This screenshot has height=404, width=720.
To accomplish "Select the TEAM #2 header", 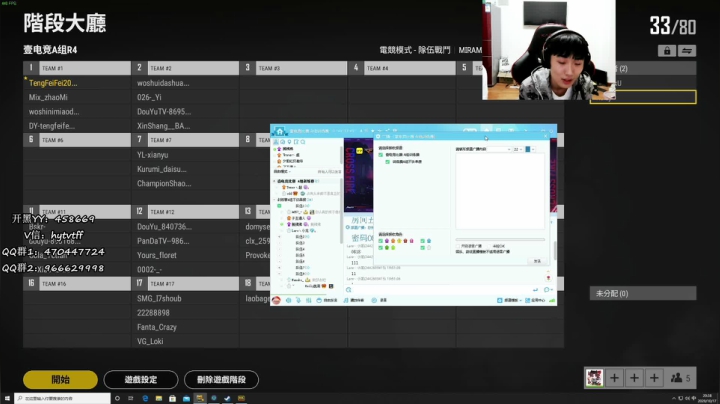I will tap(185, 68).
